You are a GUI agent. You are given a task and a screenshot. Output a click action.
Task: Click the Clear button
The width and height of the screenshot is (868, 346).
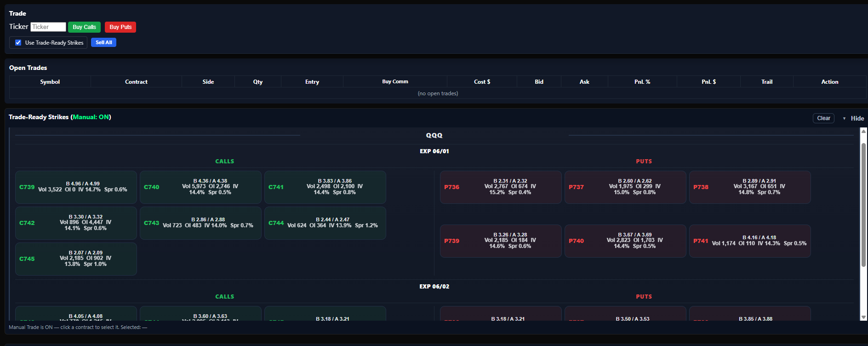click(x=823, y=118)
